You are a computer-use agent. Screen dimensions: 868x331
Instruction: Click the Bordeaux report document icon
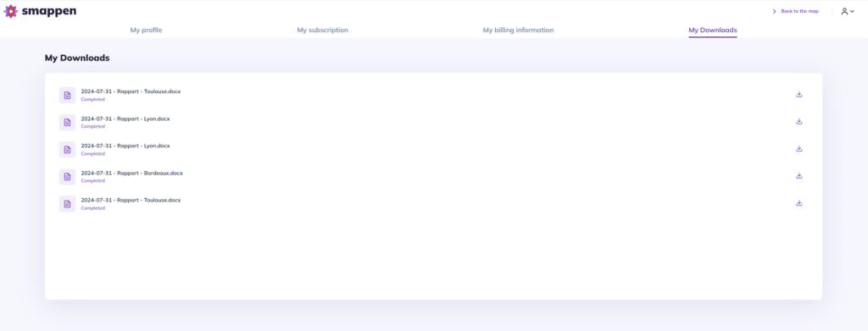(67, 177)
